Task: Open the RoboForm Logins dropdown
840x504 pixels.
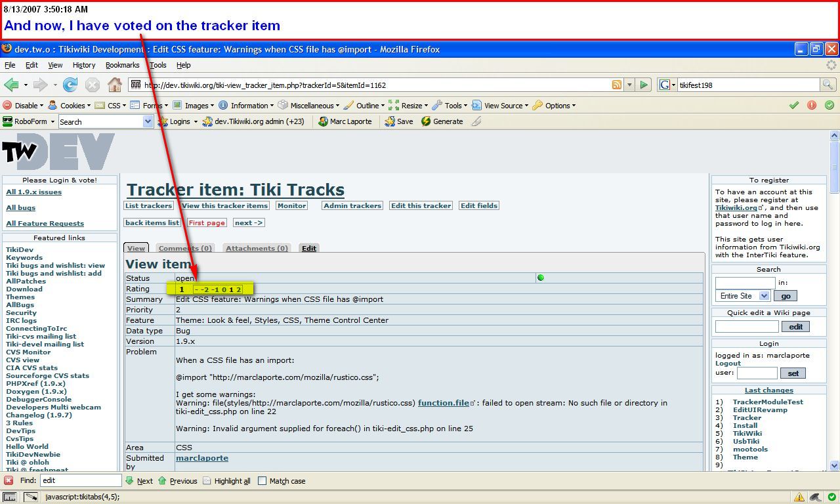Action: (178, 121)
